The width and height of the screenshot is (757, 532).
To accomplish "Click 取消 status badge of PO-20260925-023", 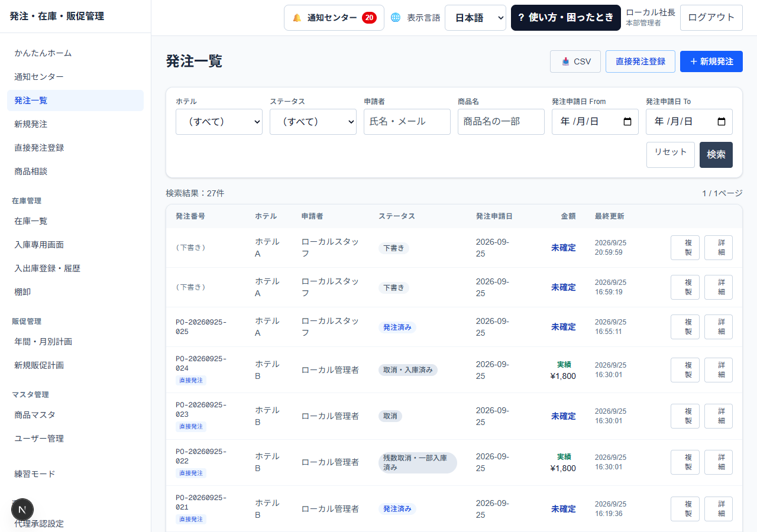I will [x=390, y=416].
